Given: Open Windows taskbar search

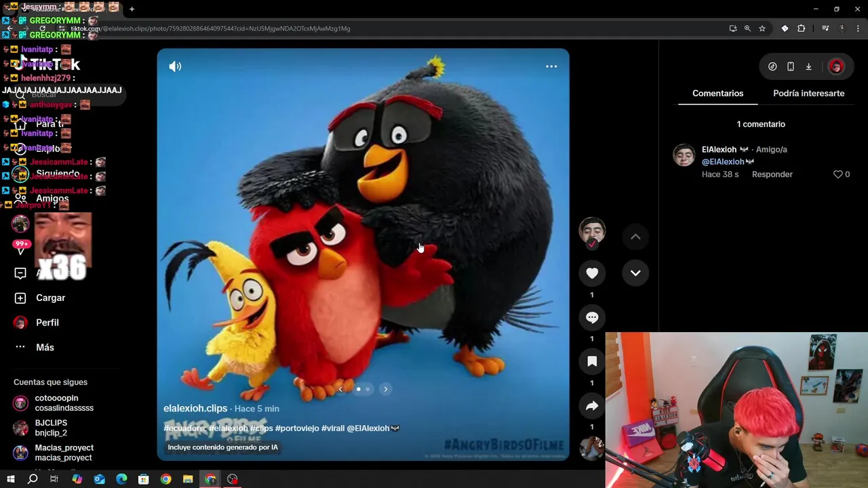Looking at the screenshot, I should point(33,479).
